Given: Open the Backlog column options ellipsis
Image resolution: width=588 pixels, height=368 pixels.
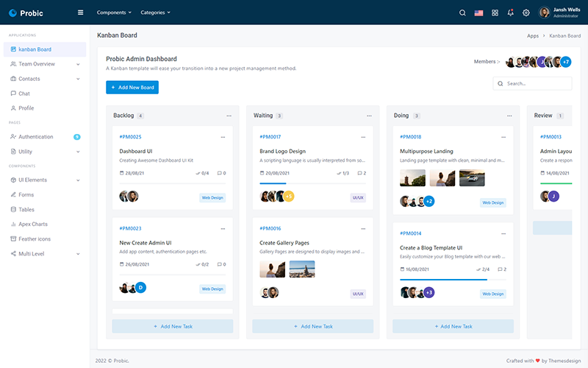Looking at the screenshot, I should point(229,116).
